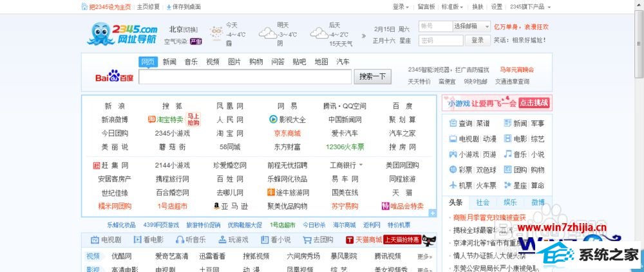Click the house icon beside 把2345设为主页
The width and height of the screenshot is (644, 272).
(84, 6)
